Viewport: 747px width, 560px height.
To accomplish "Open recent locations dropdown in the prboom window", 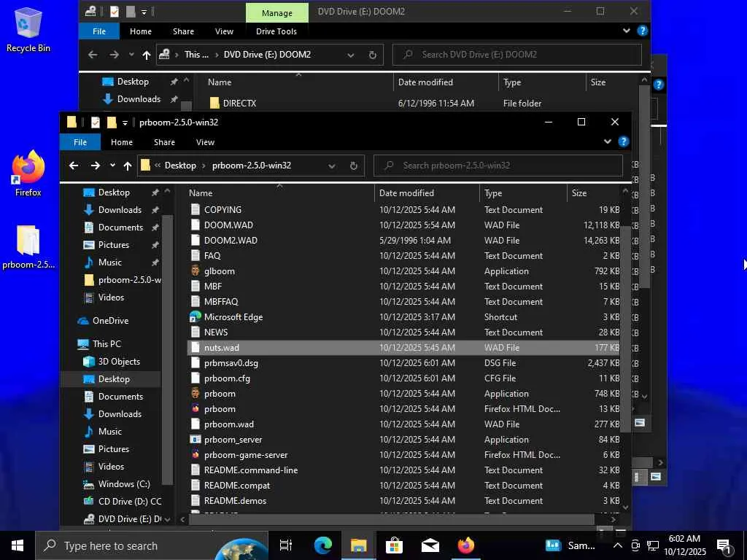I will (112, 166).
